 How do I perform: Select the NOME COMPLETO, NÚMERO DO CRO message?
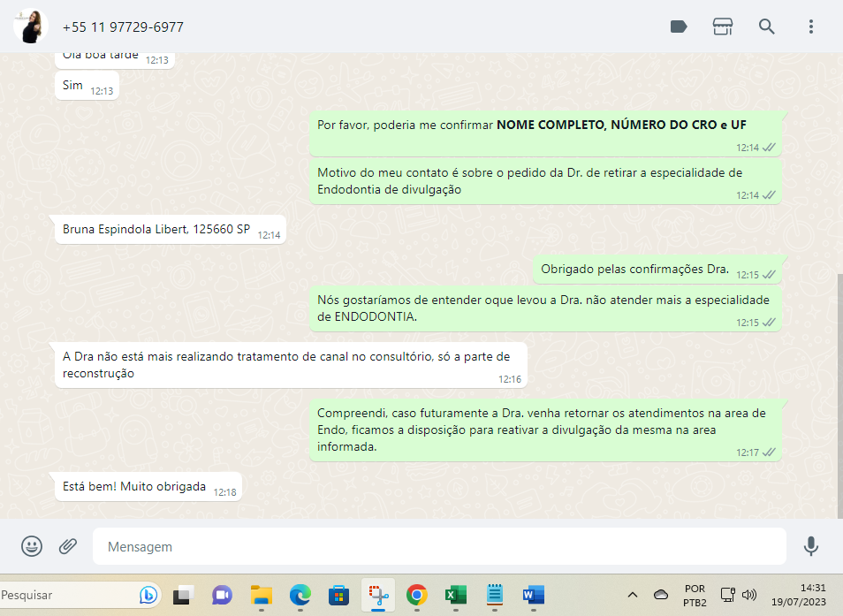[x=544, y=133]
